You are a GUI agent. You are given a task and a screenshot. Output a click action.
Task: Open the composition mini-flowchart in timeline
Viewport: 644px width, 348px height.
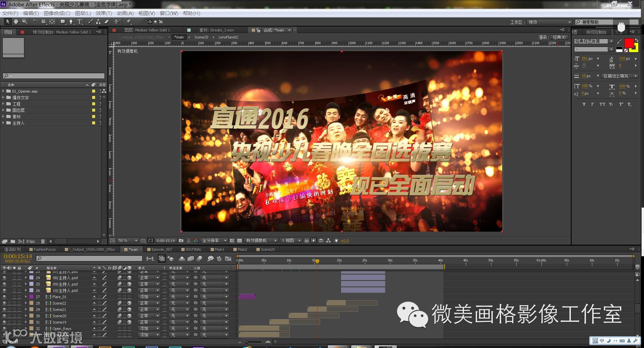pos(150,258)
